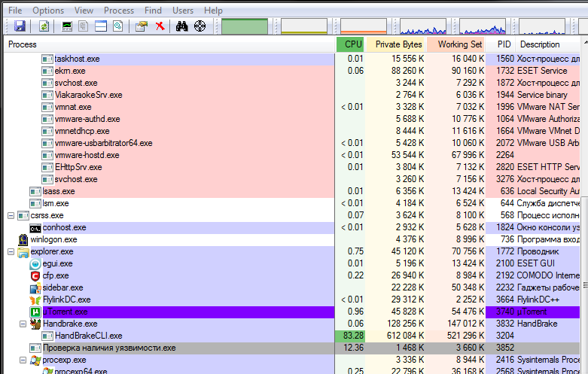Screen dimensions: 588x374
Task: Open System Information via the toolbar graph icon
Action: pos(67,26)
